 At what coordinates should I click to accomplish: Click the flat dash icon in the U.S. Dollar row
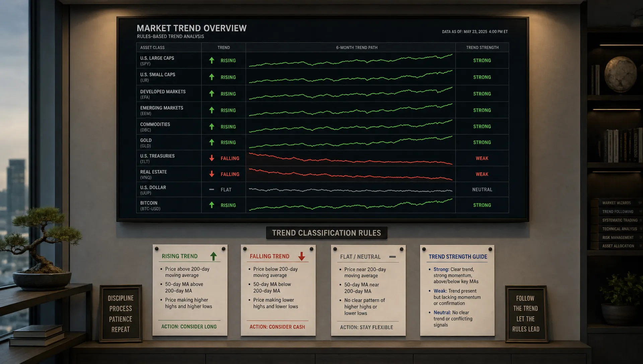212,189
